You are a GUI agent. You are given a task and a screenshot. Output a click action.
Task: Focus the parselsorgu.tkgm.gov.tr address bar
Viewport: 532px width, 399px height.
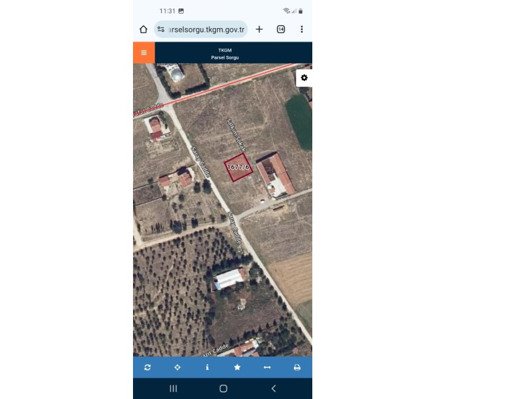201,29
